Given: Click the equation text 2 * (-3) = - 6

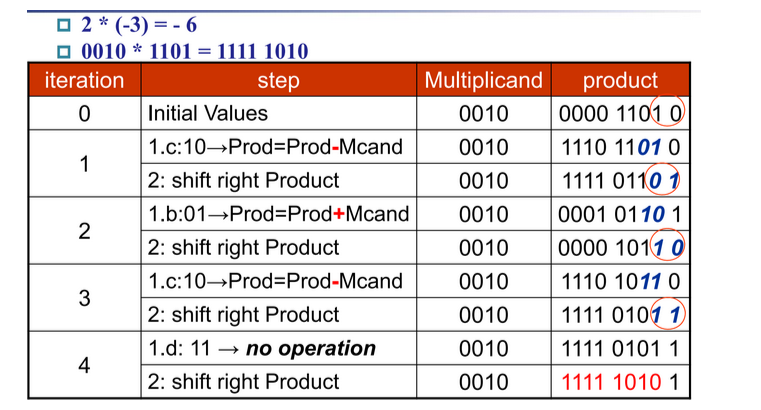Looking at the screenshot, I should click(x=139, y=25).
